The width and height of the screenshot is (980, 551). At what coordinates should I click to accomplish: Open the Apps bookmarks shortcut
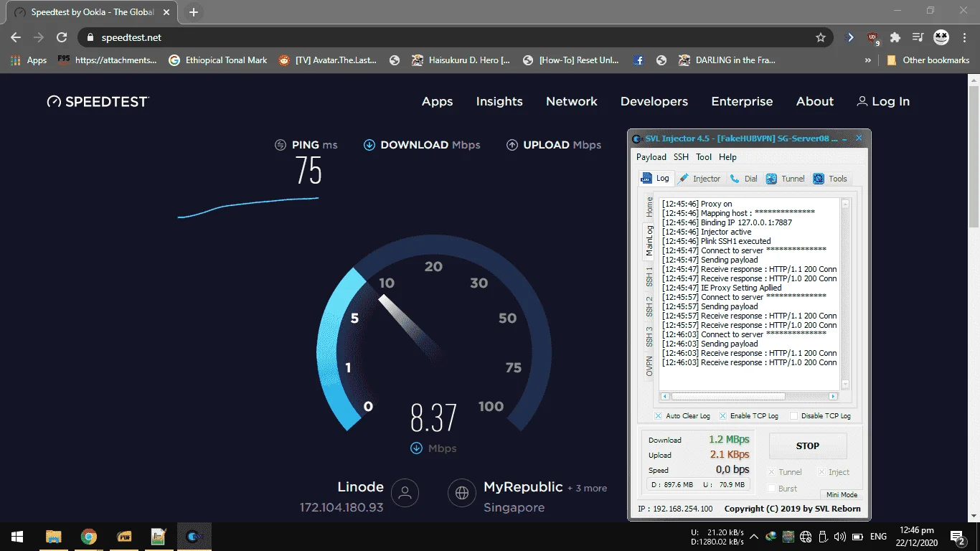29,60
